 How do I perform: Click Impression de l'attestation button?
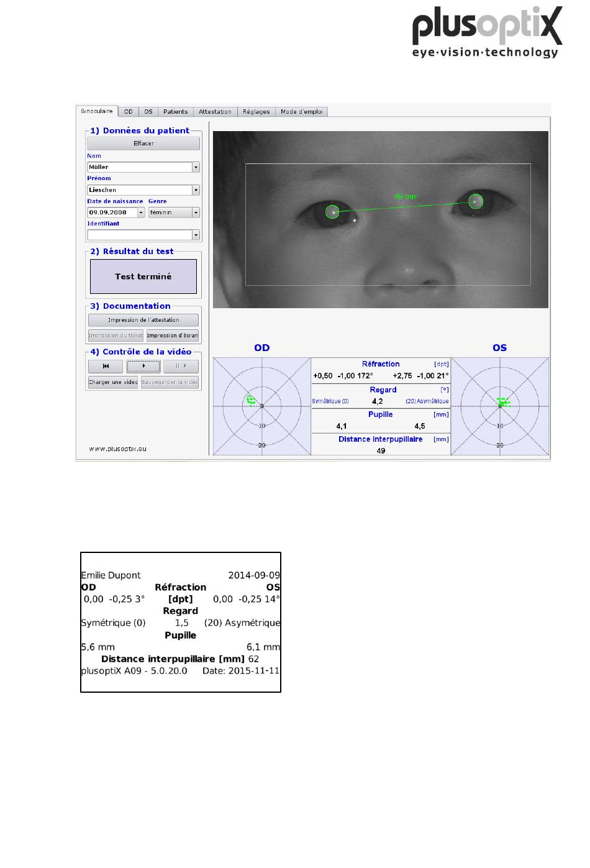click(x=143, y=320)
